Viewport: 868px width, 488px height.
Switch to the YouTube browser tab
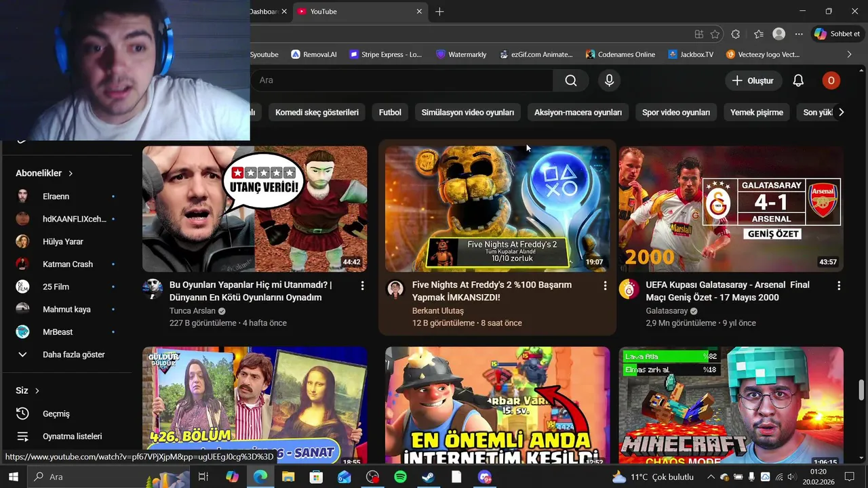click(x=359, y=12)
